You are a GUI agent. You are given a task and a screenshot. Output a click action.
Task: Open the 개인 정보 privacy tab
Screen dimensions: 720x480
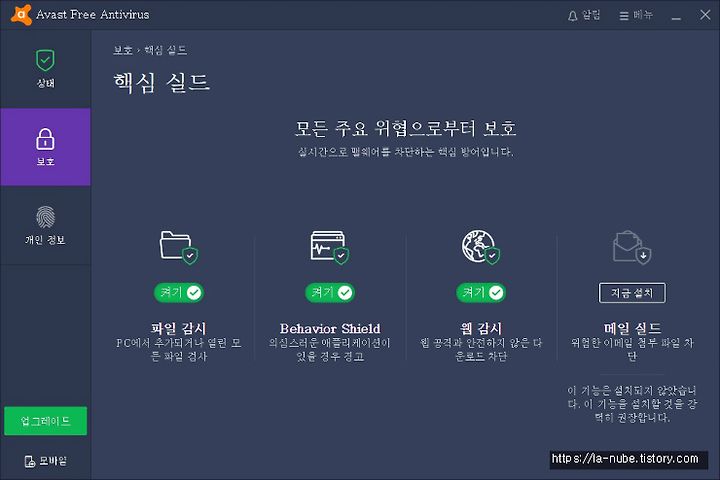[45, 226]
